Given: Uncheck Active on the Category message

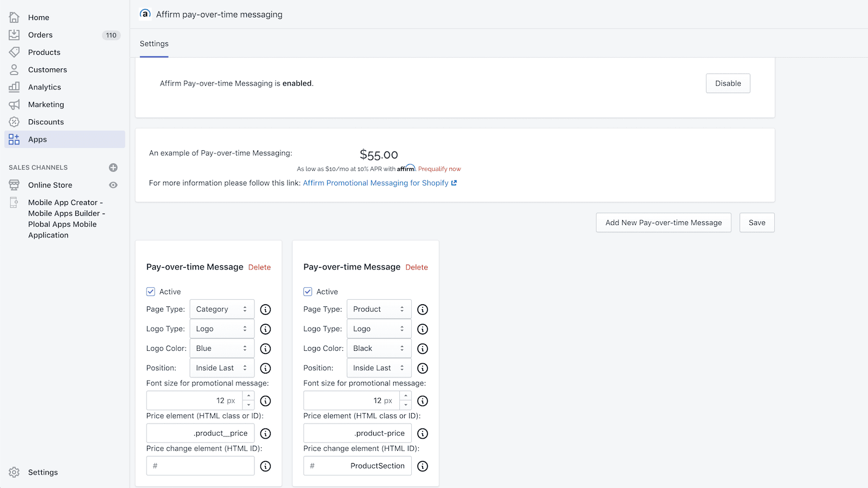Looking at the screenshot, I should (150, 291).
